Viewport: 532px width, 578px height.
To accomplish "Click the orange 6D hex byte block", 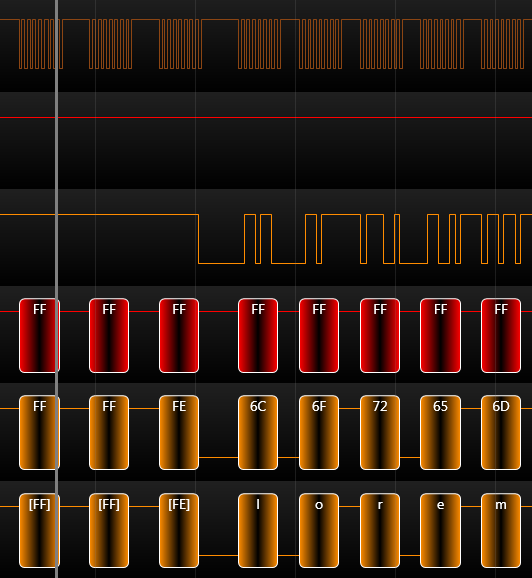I will [501, 432].
